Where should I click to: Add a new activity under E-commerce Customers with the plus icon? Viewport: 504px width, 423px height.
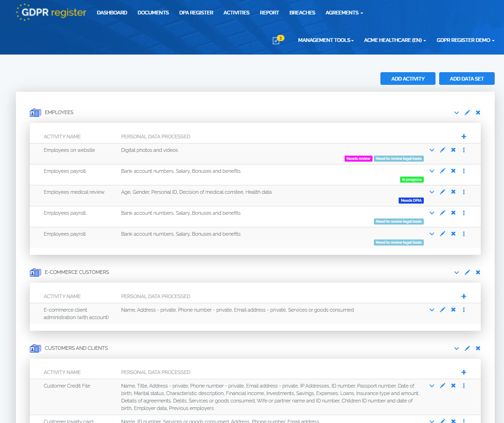click(x=463, y=296)
